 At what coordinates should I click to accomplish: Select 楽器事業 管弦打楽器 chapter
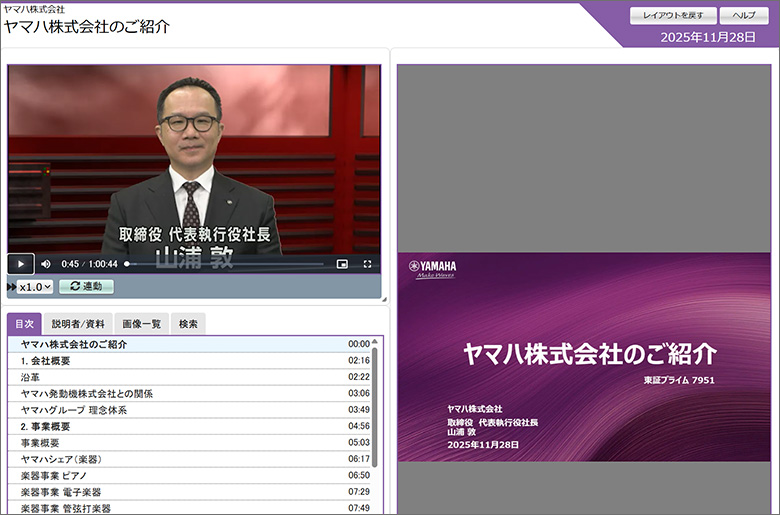point(189,508)
